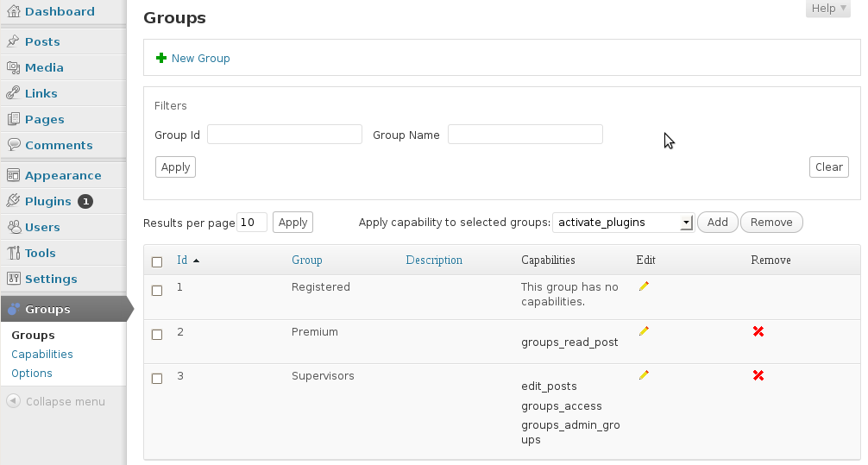Expand the Help panel tab
Image resolution: width=868 pixels, height=465 pixels.
(828, 9)
